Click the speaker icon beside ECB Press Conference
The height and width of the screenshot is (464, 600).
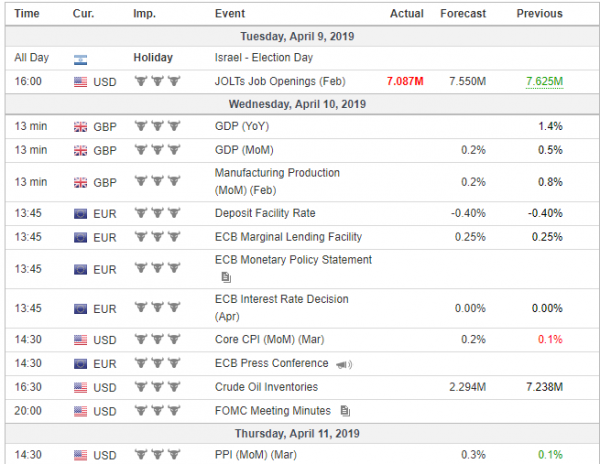click(x=344, y=365)
